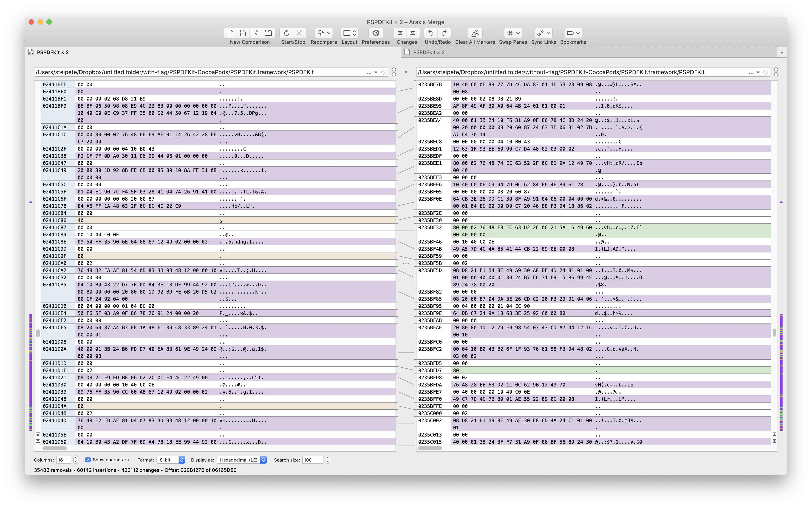Expand the Swap Panes dropdown
The height and width of the screenshot is (508, 812).
pos(518,33)
